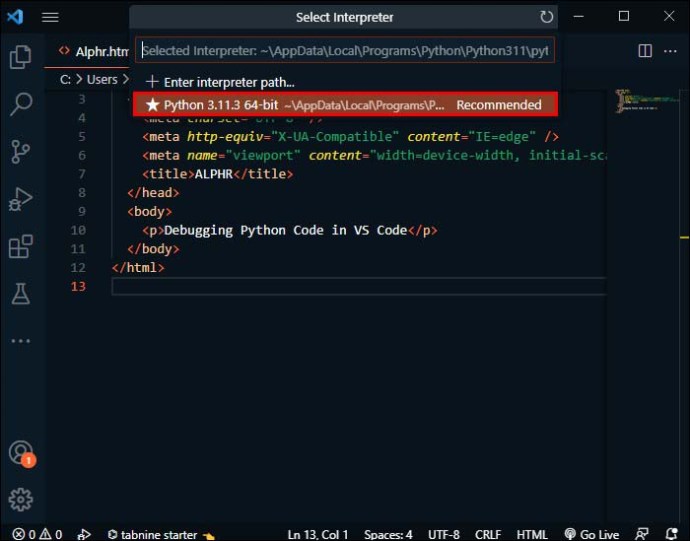Show additional views ellipsis in activity bar

(x=20, y=341)
